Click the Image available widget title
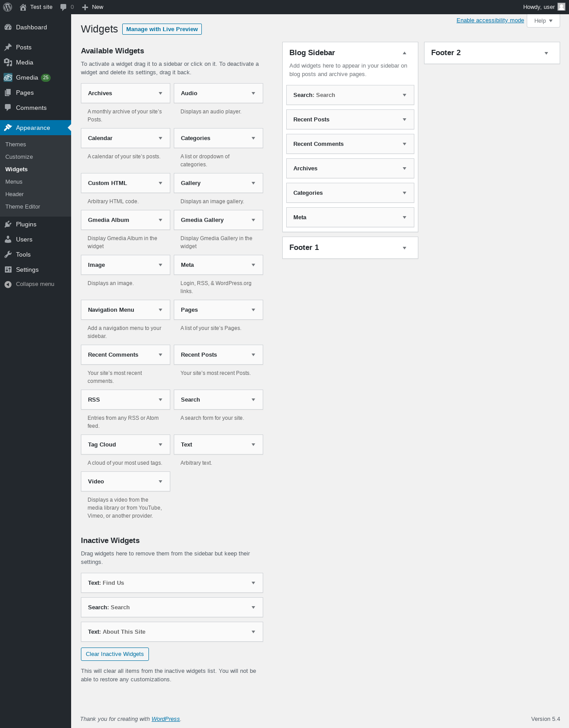This screenshot has height=728, width=569. click(96, 265)
